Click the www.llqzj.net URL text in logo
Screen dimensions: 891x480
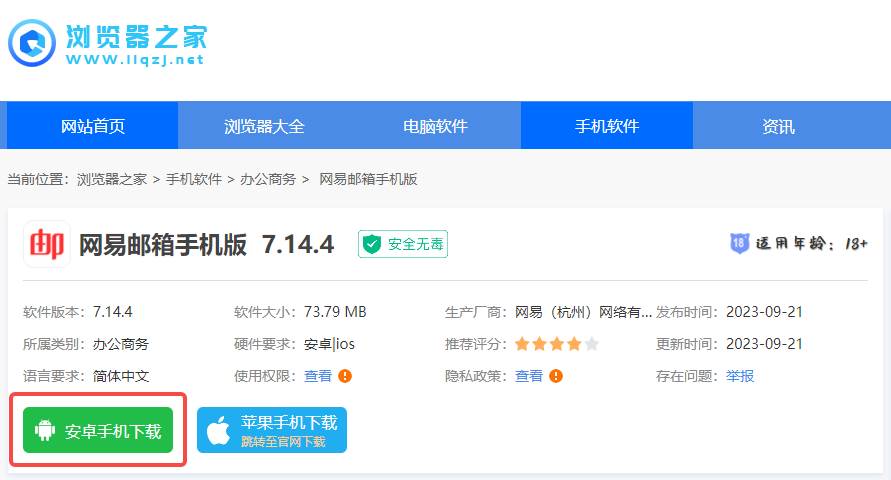click(135, 60)
